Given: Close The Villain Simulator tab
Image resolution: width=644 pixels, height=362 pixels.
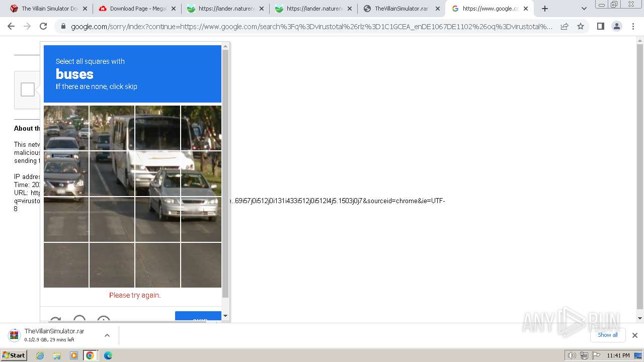Looking at the screenshot, I should [85, 9].
